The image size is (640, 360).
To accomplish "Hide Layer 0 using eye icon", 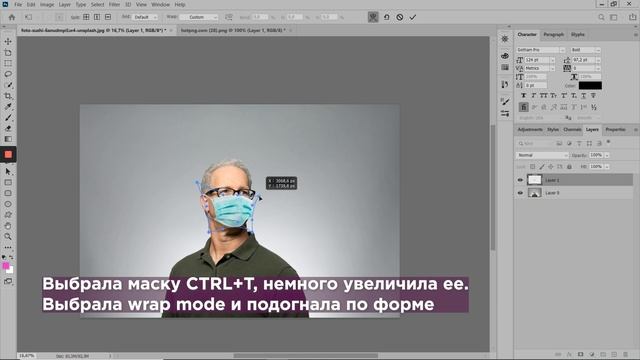I will point(520,193).
